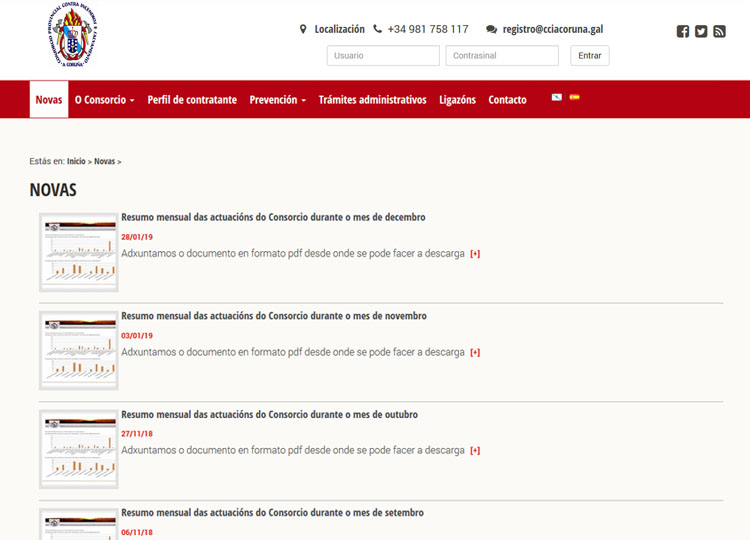Image resolution: width=750 pixels, height=540 pixels.
Task: Expand the outubro news with [+]
Action: (x=475, y=451)
